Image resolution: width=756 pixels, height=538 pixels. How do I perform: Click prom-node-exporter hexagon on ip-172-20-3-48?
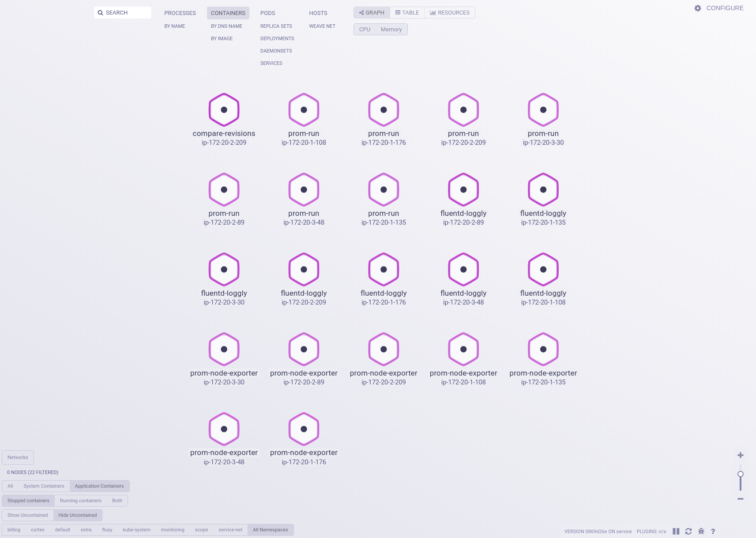coord(224,429)
